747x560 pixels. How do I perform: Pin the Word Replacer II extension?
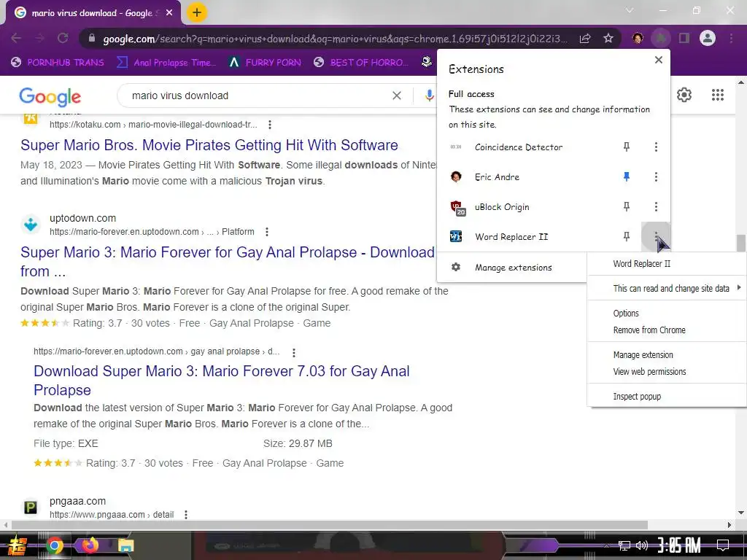(x=627, y=237)
